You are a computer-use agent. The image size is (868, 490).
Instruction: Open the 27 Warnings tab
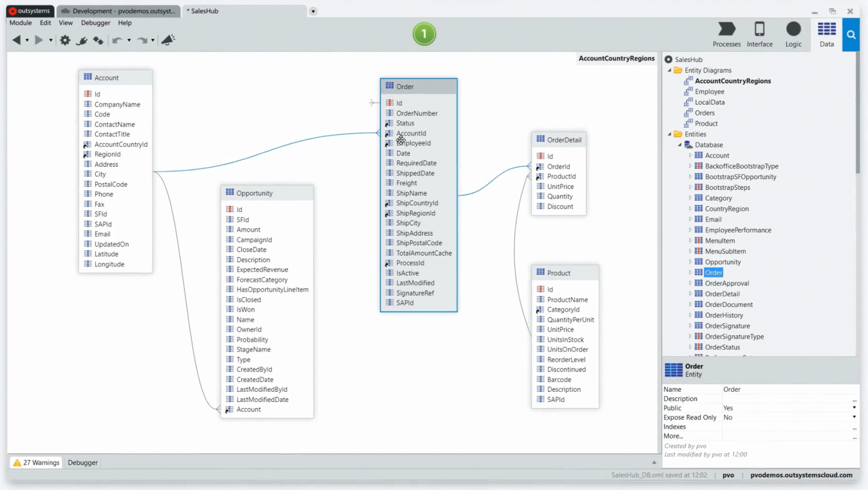pyautogui.click(x=36, y=463)
